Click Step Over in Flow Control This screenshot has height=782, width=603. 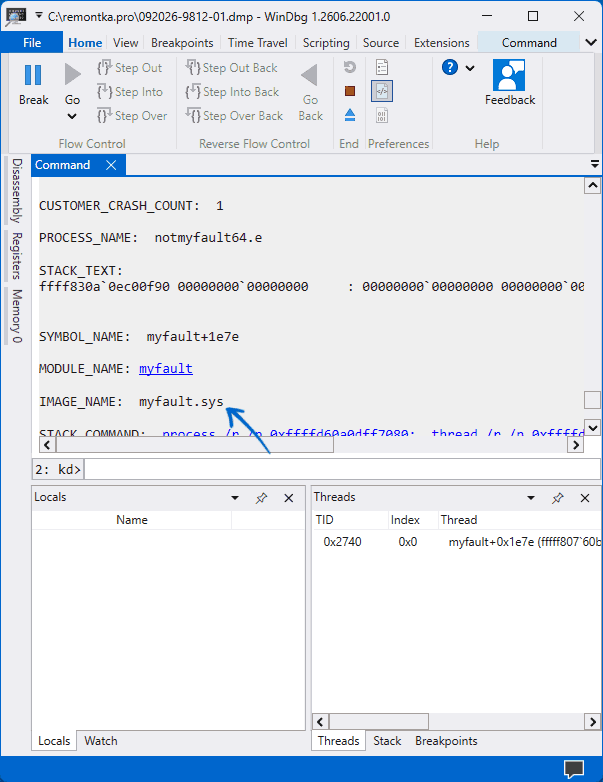coord(132,116)
